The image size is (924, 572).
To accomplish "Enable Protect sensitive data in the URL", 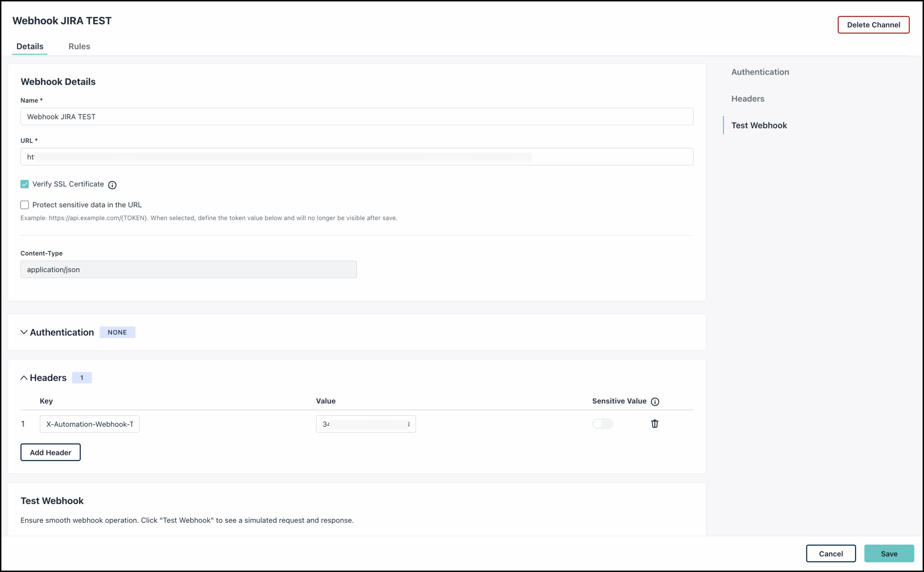I will pos(24,205).
